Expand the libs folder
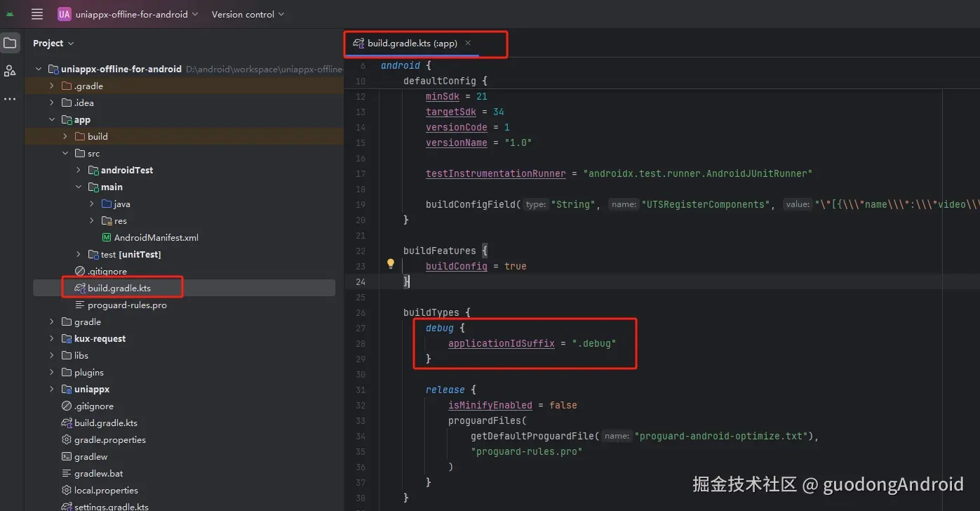 [51, 355]
